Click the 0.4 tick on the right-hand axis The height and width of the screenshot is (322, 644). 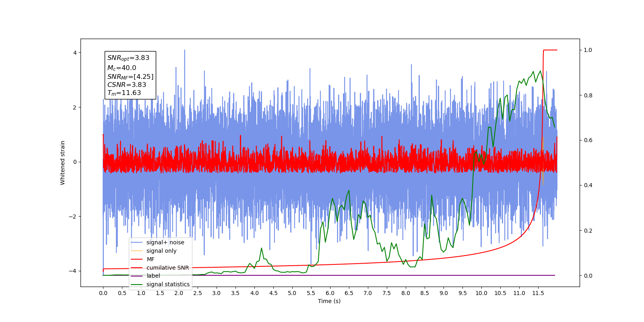coord(588,186)
